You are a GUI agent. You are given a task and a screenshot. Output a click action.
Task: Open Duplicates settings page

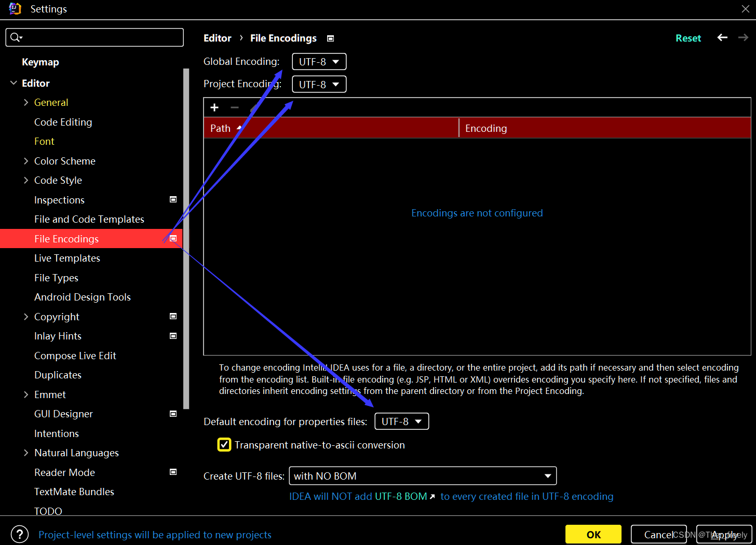pyautogui.click(x=58, y=375)
